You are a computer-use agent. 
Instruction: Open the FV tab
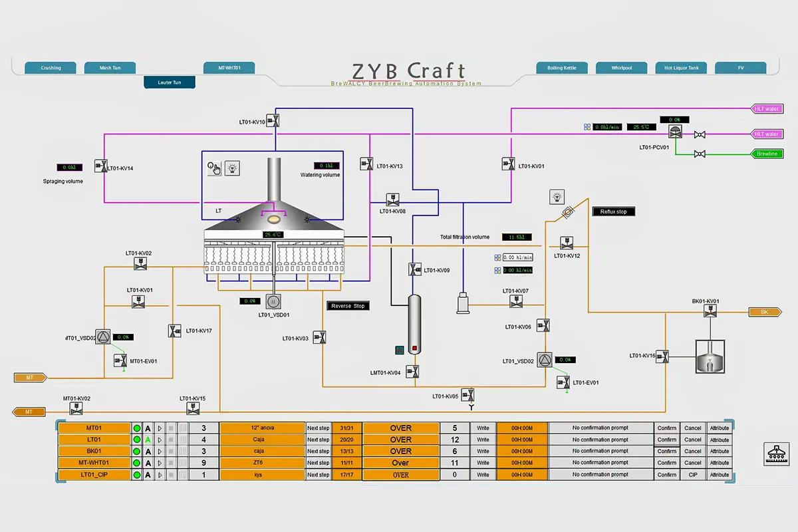pos(741,68)
